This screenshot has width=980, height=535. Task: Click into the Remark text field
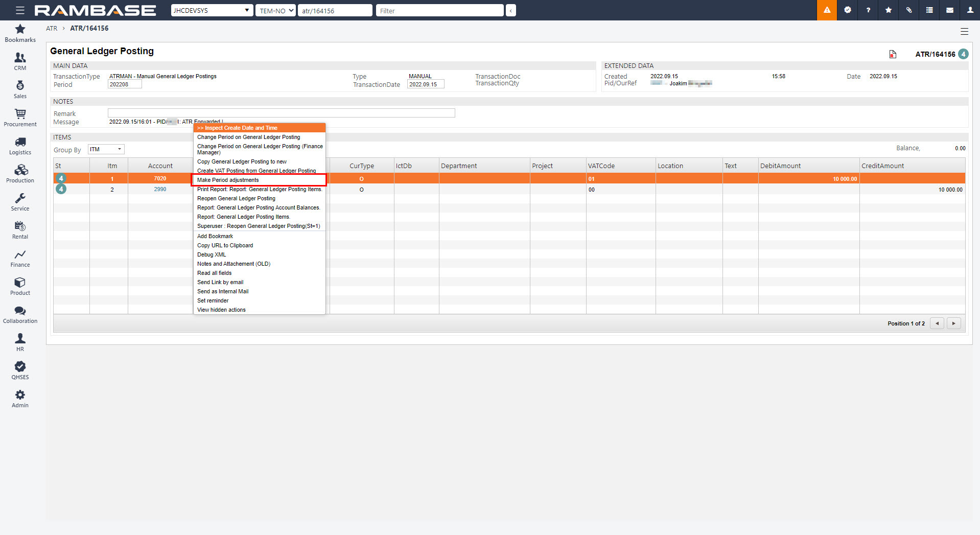[281, 113]
